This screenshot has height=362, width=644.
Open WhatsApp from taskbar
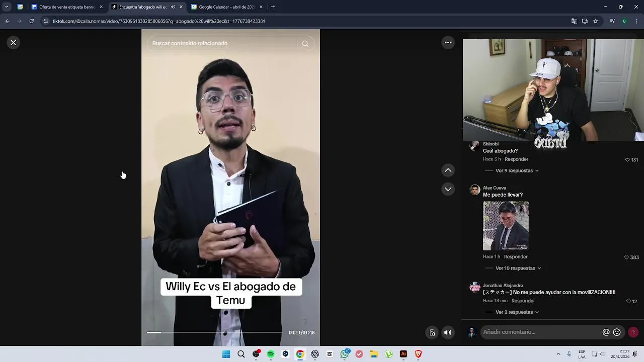(x=345, y=354)
